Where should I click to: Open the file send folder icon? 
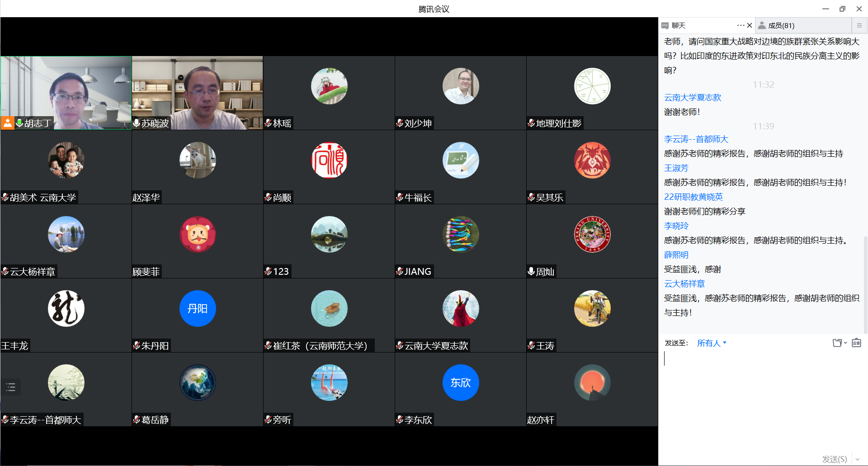838,343
